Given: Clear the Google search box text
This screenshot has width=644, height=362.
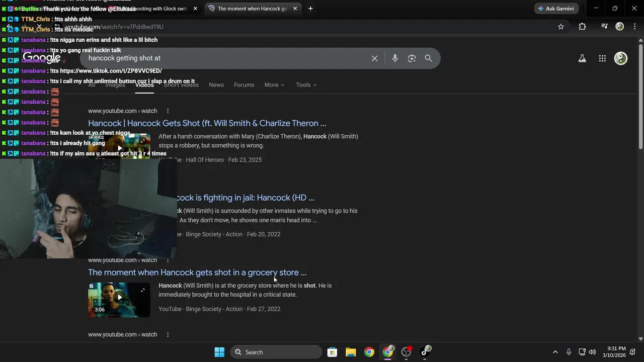Looking at the screenshot, I should pyautogui.click(x=374, y=58).
